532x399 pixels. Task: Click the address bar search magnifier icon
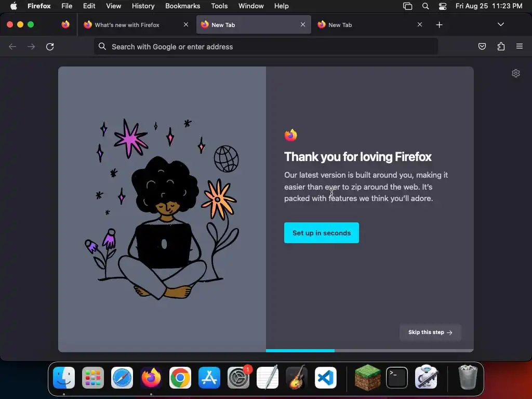102,46
